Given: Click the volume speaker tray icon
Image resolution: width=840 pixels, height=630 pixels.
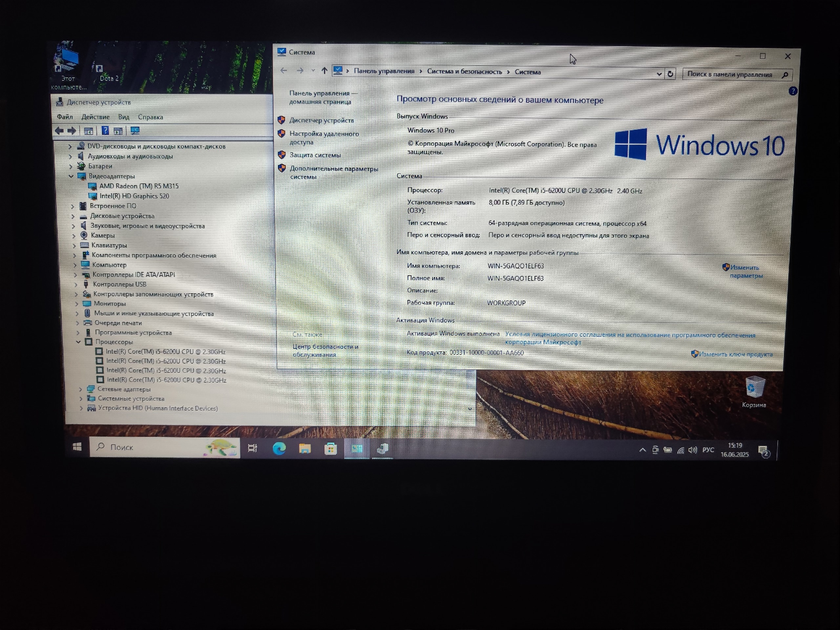Looking at the screenshot, I should (693, 450).
